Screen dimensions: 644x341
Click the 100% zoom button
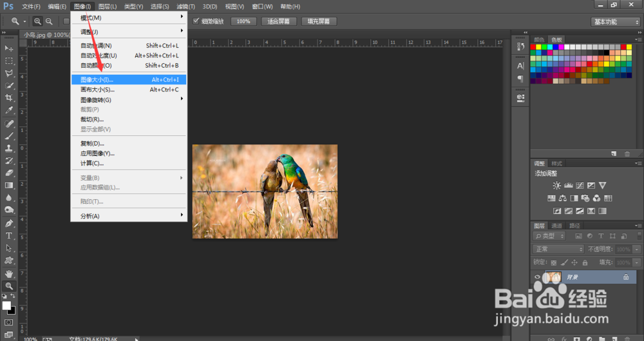[243, 21]
